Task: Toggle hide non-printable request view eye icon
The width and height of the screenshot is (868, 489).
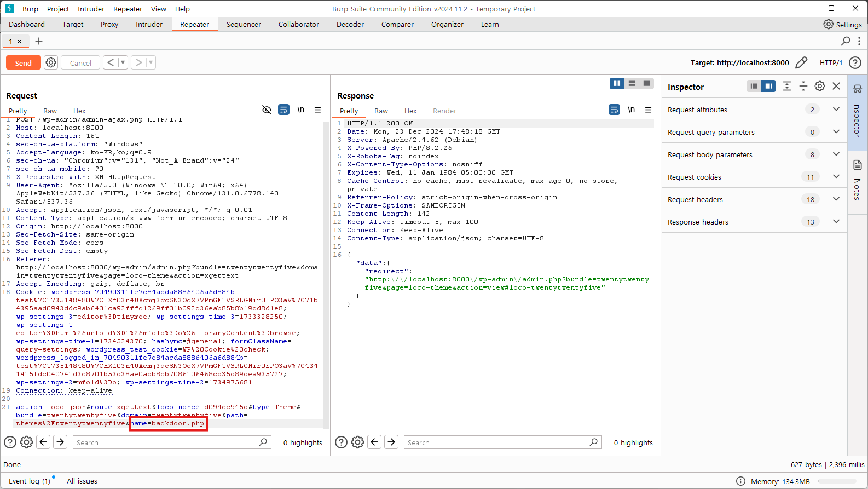Action: tap(267, 110)
